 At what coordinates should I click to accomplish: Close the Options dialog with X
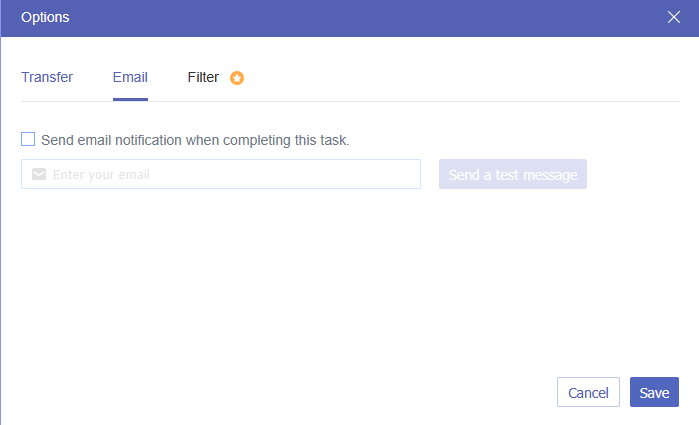pos(674,17)
